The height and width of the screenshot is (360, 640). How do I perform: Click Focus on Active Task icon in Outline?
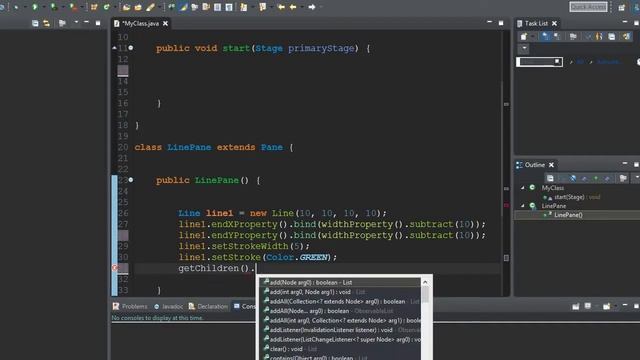tap(623, 178)
